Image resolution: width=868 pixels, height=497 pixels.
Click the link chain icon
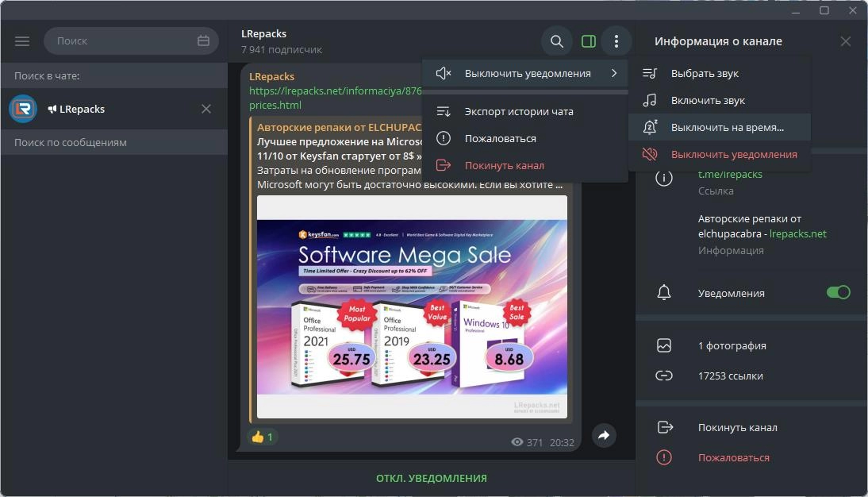664,376
